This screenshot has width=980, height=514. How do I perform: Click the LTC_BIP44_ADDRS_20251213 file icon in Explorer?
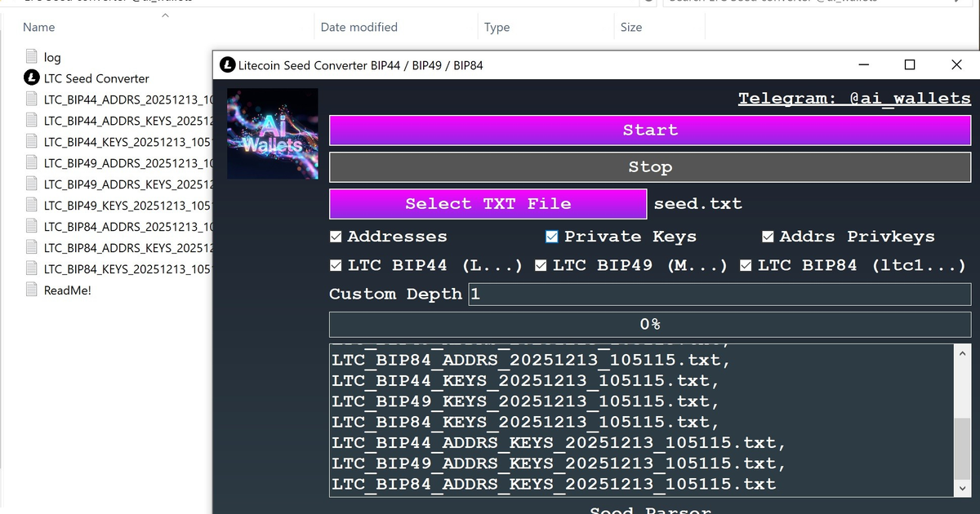[x=32, y=100]
